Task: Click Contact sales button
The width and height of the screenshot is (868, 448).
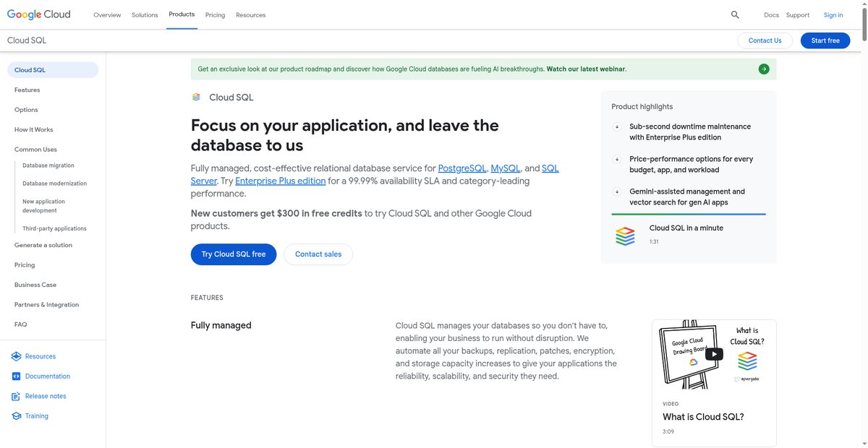Action: click(318, 254)
